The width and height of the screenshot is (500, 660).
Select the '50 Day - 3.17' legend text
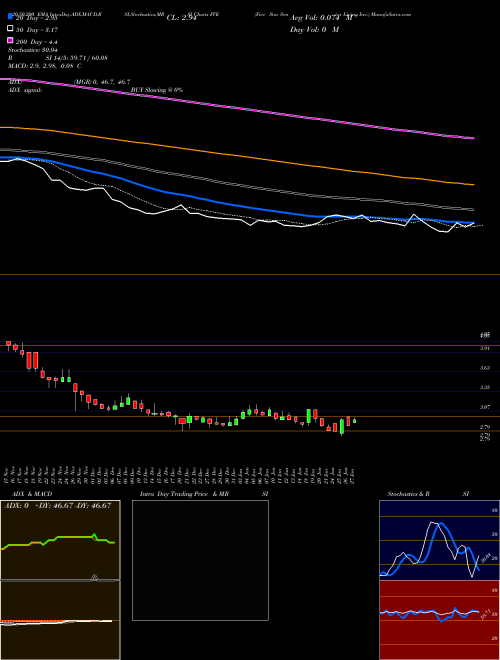[36, 30]
